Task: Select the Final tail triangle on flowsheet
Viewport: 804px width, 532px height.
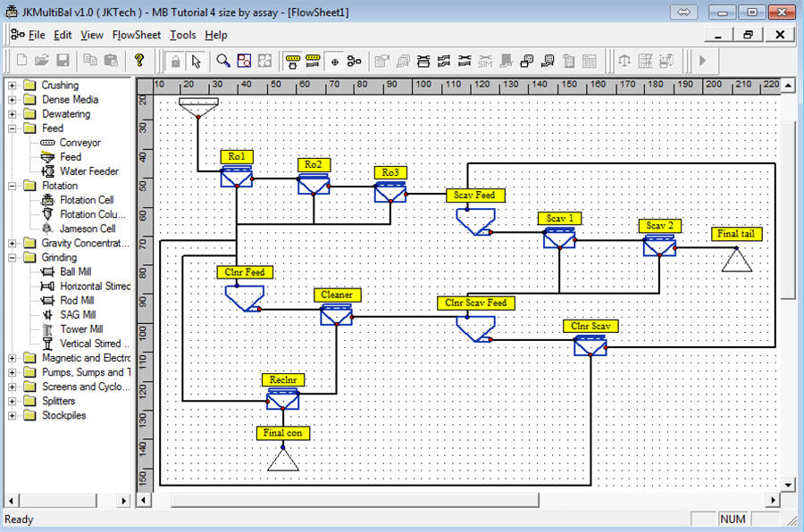Action: [737, 259]
